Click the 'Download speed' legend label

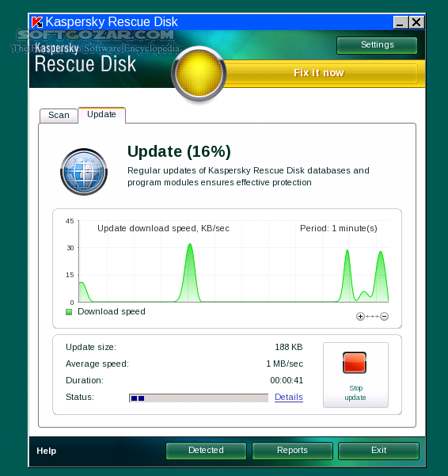tap(112, 312)
